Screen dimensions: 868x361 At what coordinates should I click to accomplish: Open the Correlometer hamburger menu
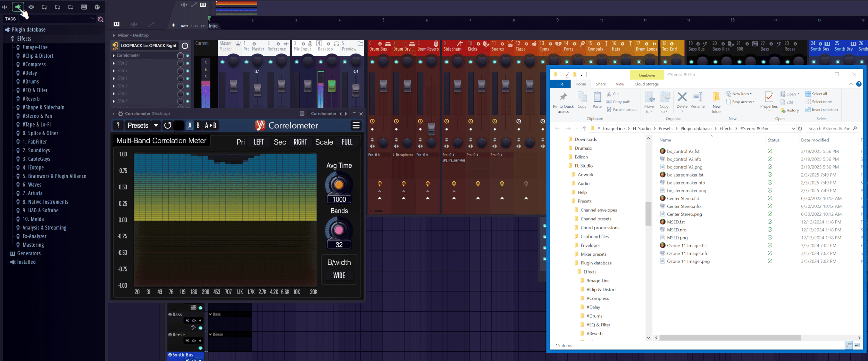pyautogui.click(x=356, y=125)
